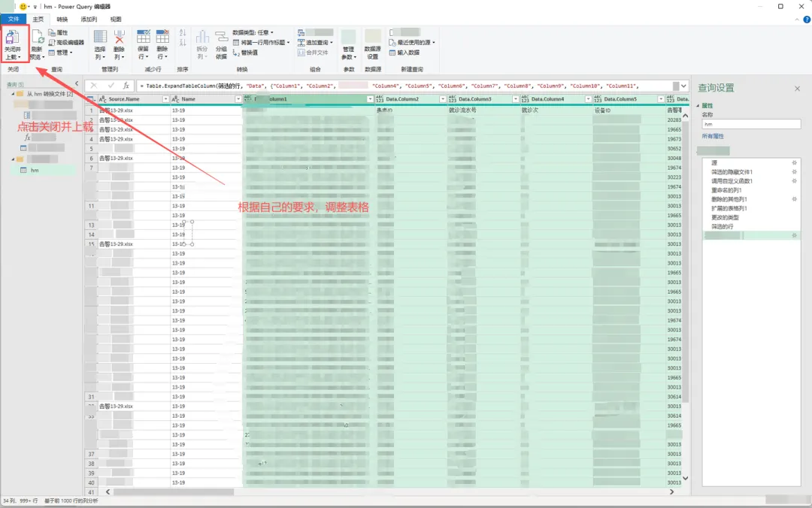Screen dimensions: 812x508
Task: Select applied step 筛选的行
Action: [x=722, y=226]
